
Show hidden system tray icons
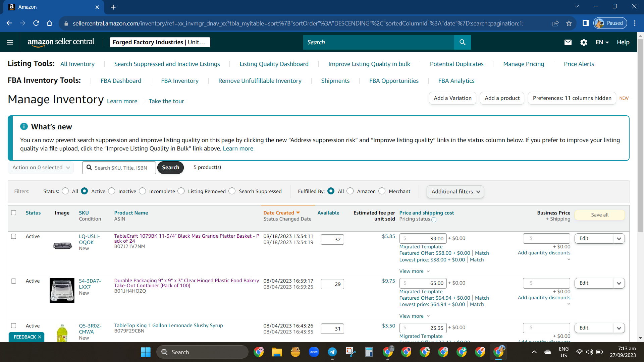pyautogui.click(x=534, y=352)
